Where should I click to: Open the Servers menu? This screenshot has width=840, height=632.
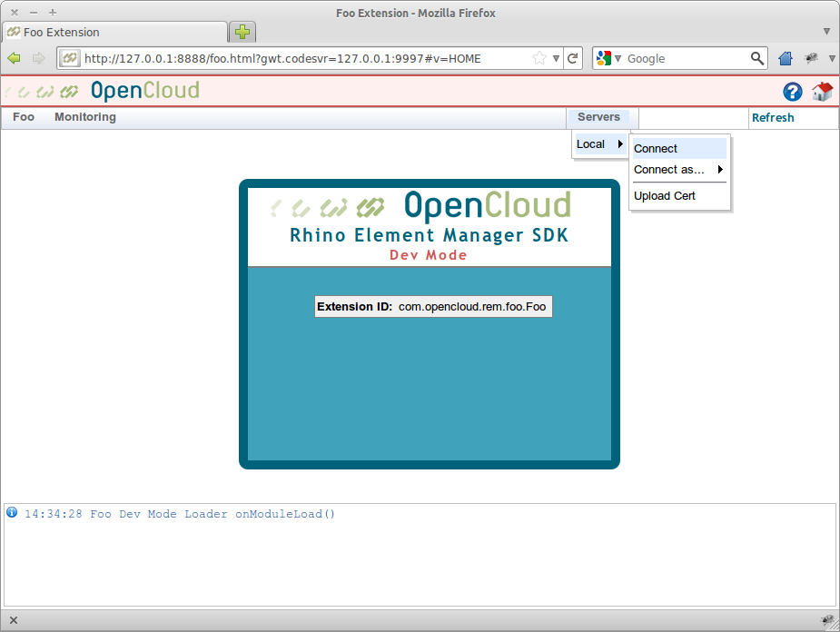tap(598, 117)
